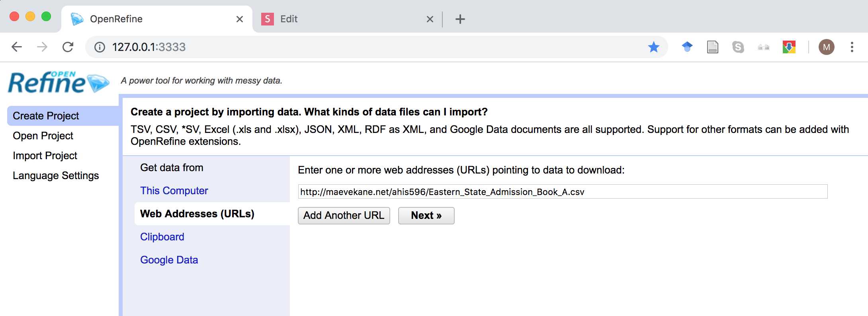Screen dimensions: 868x316
Task: Click 'A power tool for working with messy data' tagline
Action: coord(201,80)
